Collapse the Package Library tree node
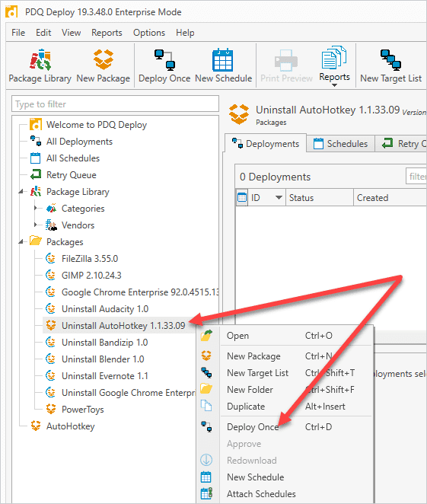The image size is (427, 504). (21, 192)
